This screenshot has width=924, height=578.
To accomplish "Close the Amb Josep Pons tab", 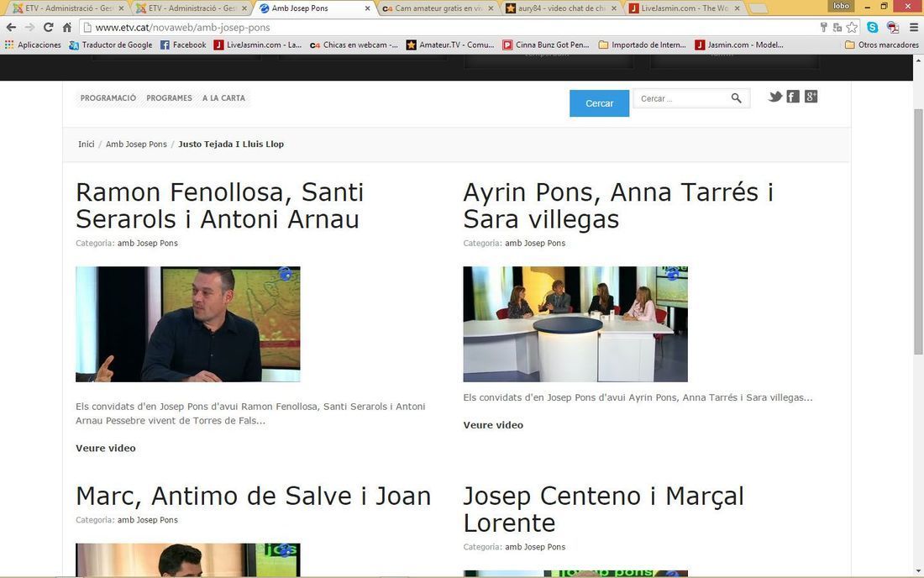I will click(x=368, y=8).
